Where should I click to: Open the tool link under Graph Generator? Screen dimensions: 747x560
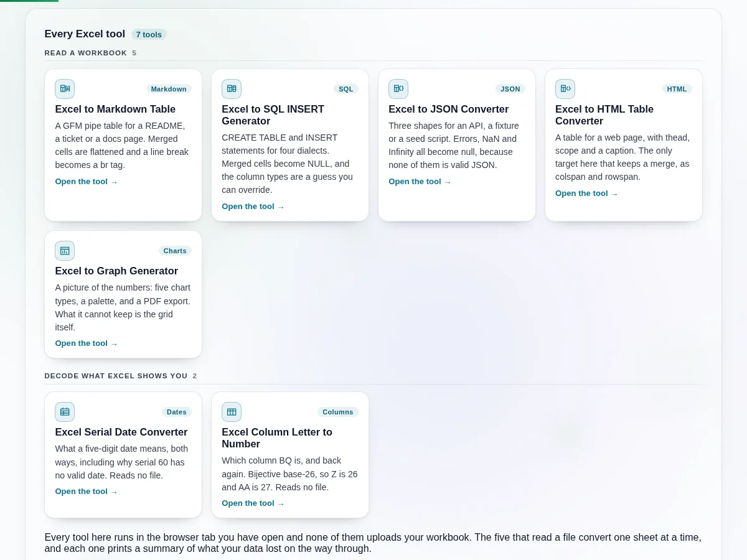[87, 343]
